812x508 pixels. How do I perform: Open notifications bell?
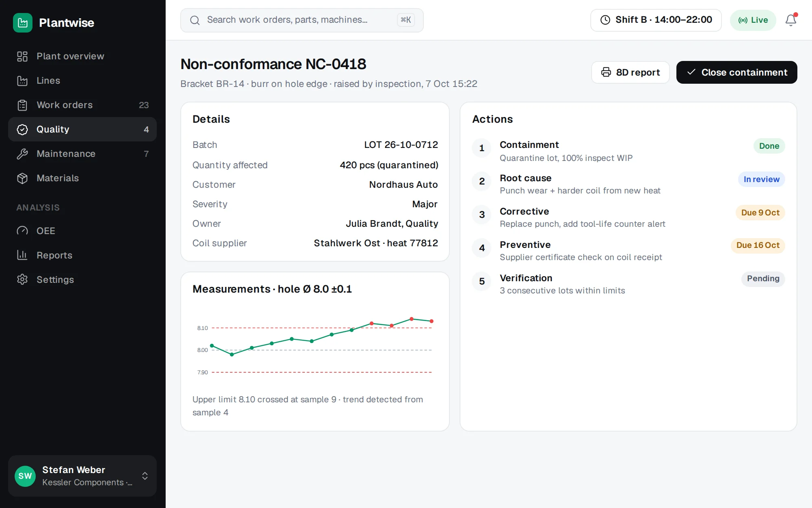tap(791, 20)
